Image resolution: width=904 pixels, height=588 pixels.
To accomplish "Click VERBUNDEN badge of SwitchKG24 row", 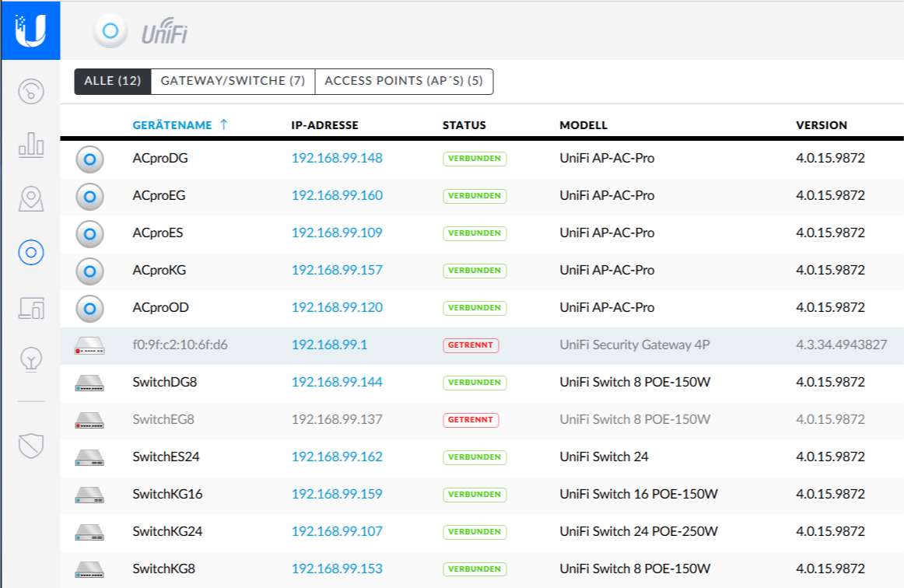I will 475,531.
